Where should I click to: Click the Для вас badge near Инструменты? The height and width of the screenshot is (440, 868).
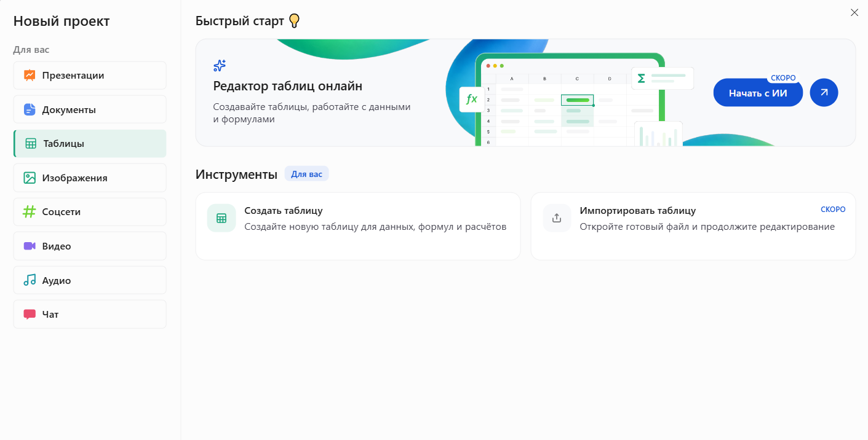pyautogui.click(x=306, y=174)
